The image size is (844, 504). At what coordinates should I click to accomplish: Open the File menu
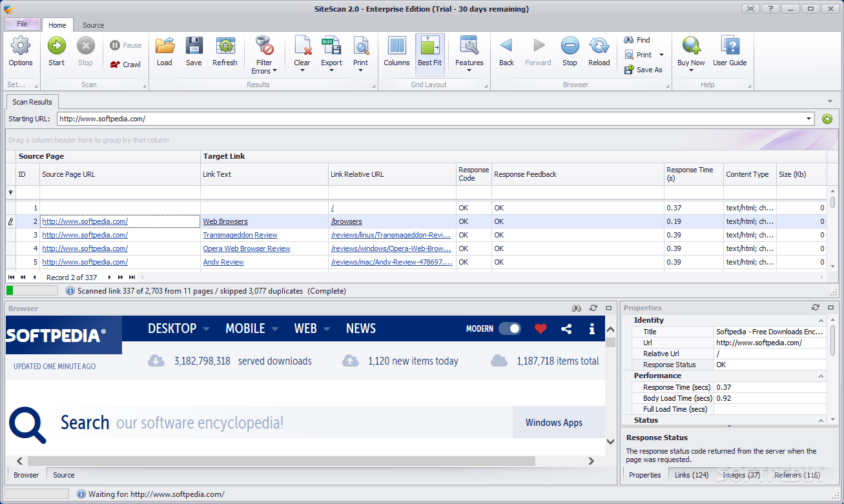pos(22,24)
